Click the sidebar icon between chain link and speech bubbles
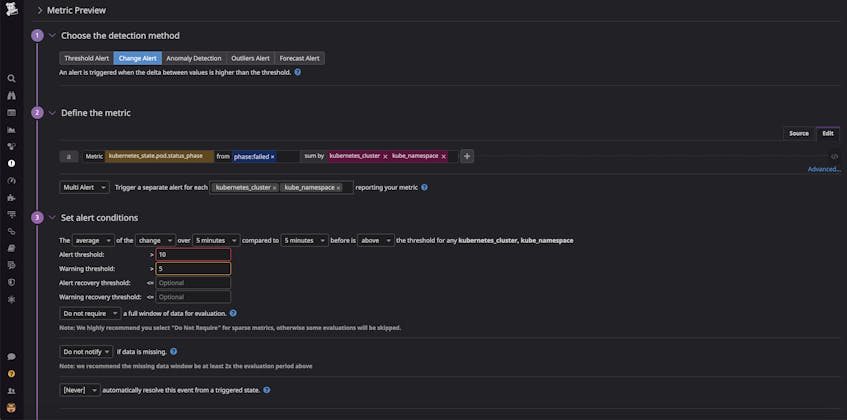This screenshot has width=847, height=420. click(x=11, y=248)
